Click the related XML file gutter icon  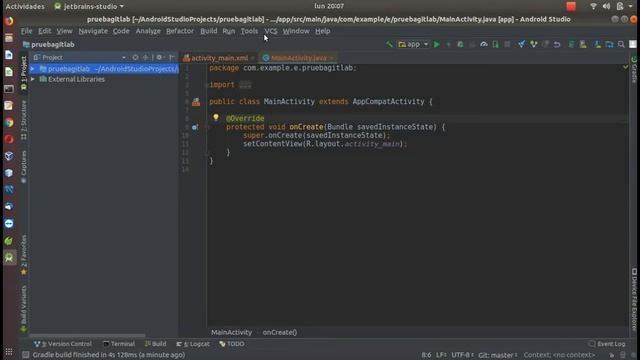click(x=196, y=102)
